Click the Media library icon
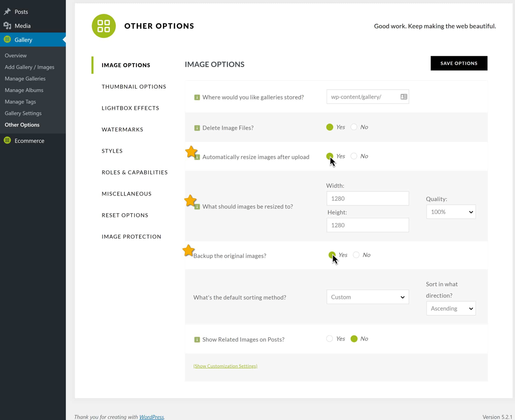 coord(7,25)
